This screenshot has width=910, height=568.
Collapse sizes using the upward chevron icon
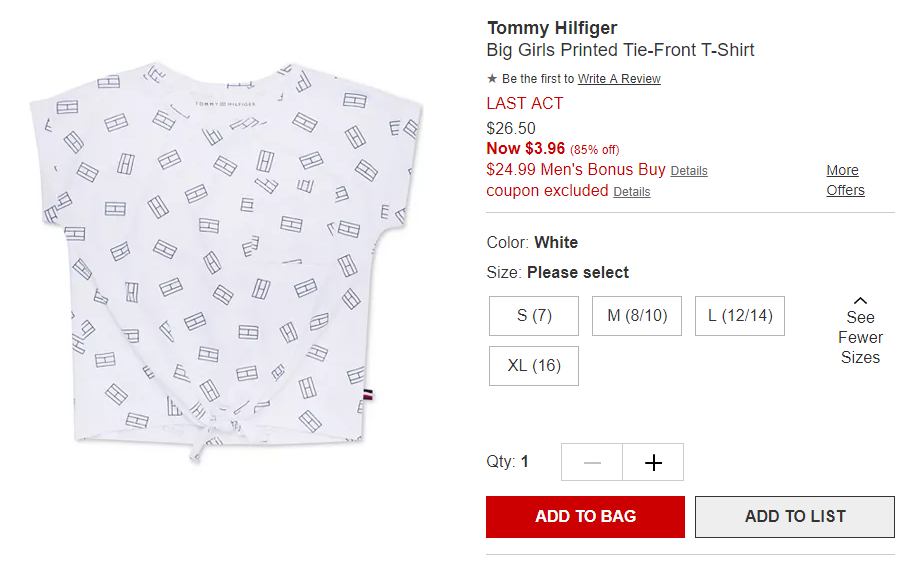click(860, 301)
